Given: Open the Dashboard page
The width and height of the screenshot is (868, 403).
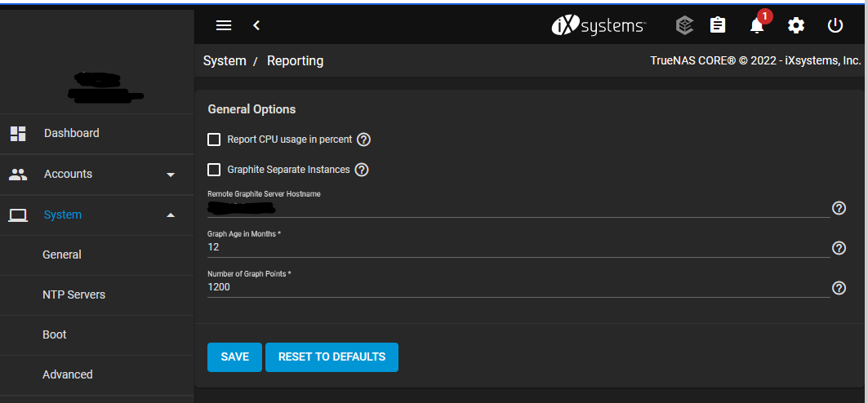Looking at the screenshot, I should click(71, 133).
